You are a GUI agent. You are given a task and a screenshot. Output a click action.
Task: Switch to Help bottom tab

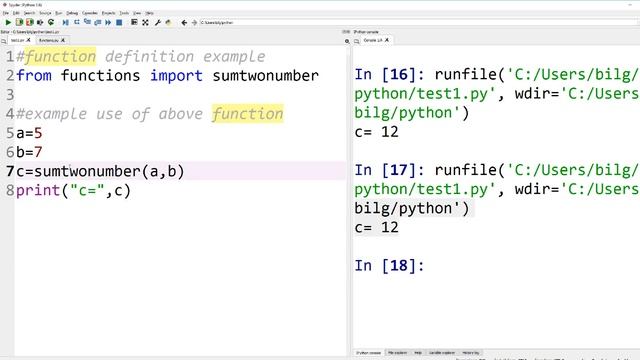point(418,353)
